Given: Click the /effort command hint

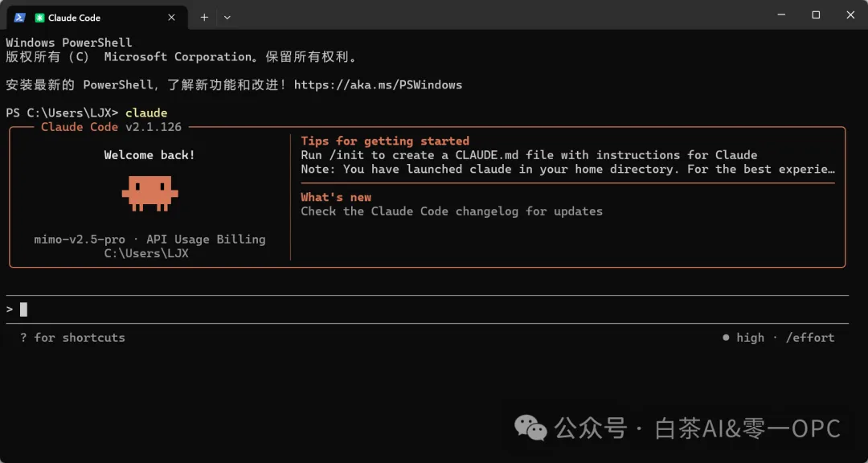Looking at the screenshot, I should pyautogui.click(x=810, y=338).
